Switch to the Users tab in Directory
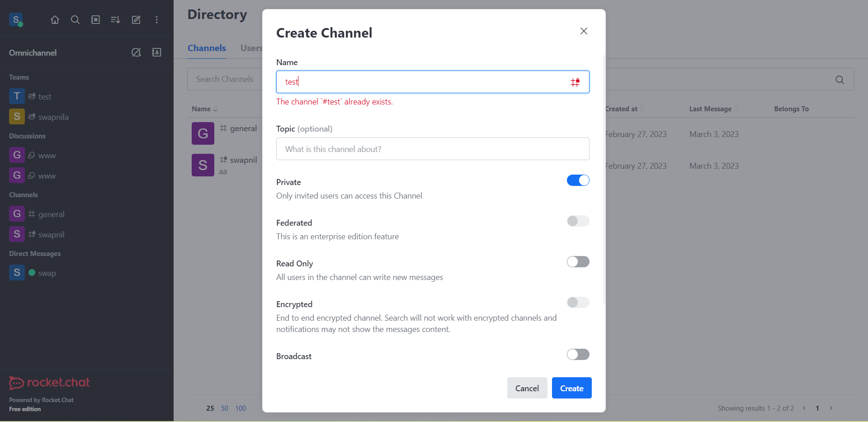This screenshot has height=422, width=868. [251, 48]
